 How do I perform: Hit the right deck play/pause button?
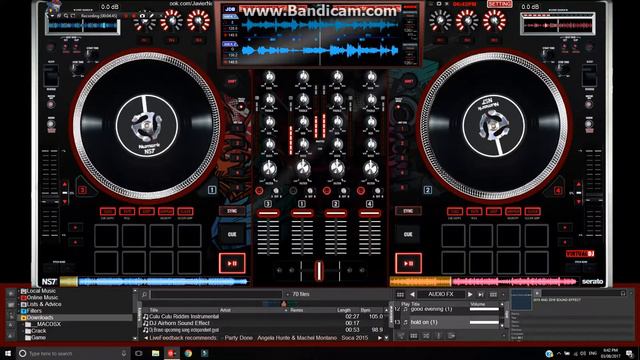[x=408, y=263]
